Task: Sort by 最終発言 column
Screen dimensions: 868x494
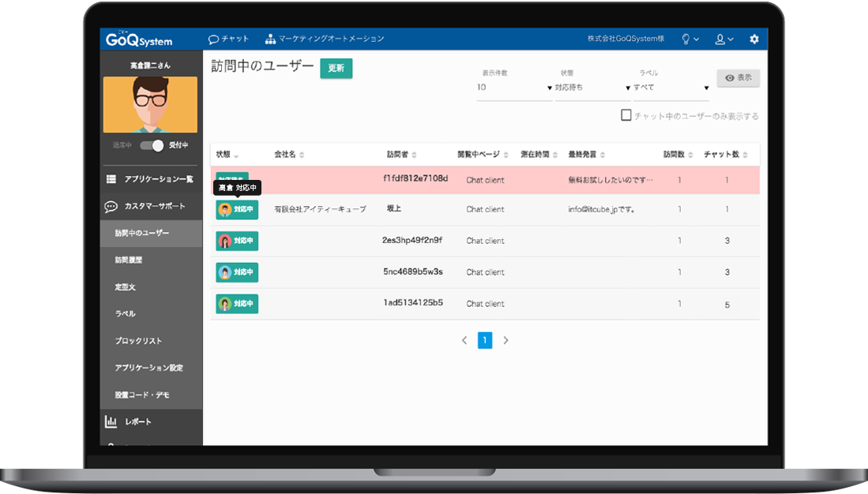Action: (x=587, y=155)
